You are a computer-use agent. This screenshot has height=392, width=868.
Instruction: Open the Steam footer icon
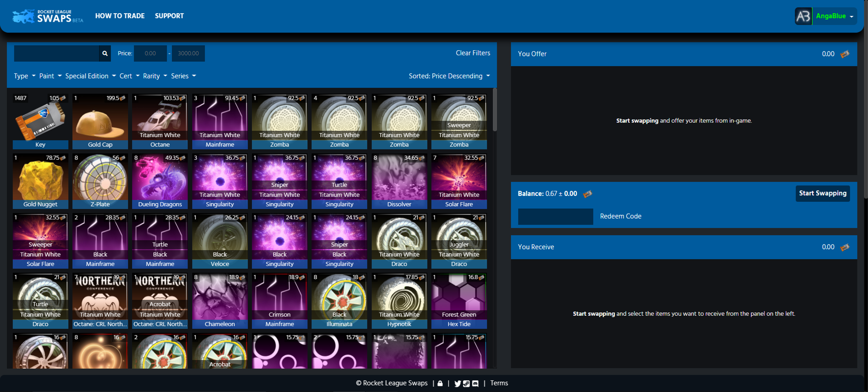466,383
